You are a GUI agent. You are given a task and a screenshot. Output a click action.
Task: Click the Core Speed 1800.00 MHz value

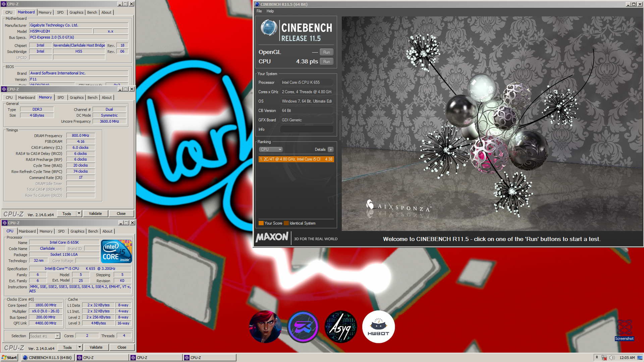pyautogui.click(x=46, y=305)
